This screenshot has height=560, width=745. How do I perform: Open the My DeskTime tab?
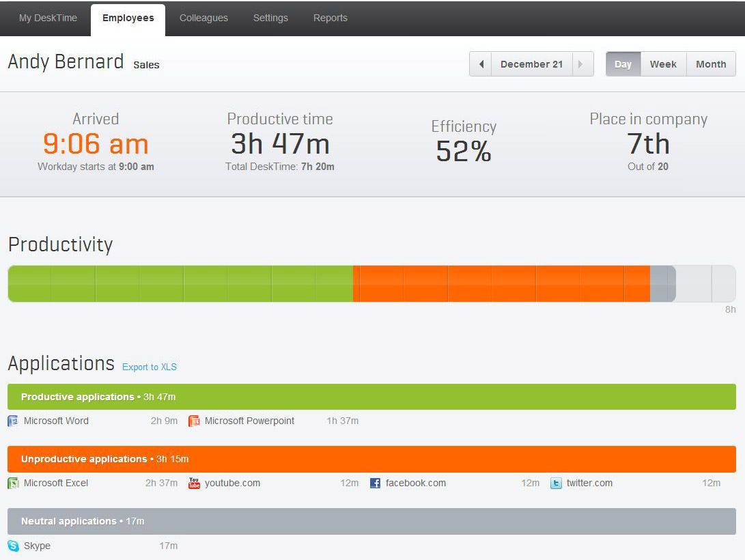(x=48, y=18)
